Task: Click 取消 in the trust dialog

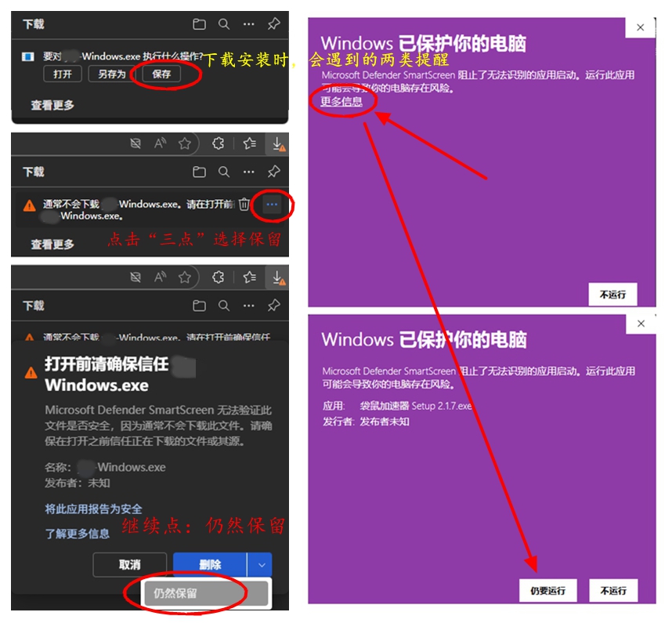Action: (130, 565)
